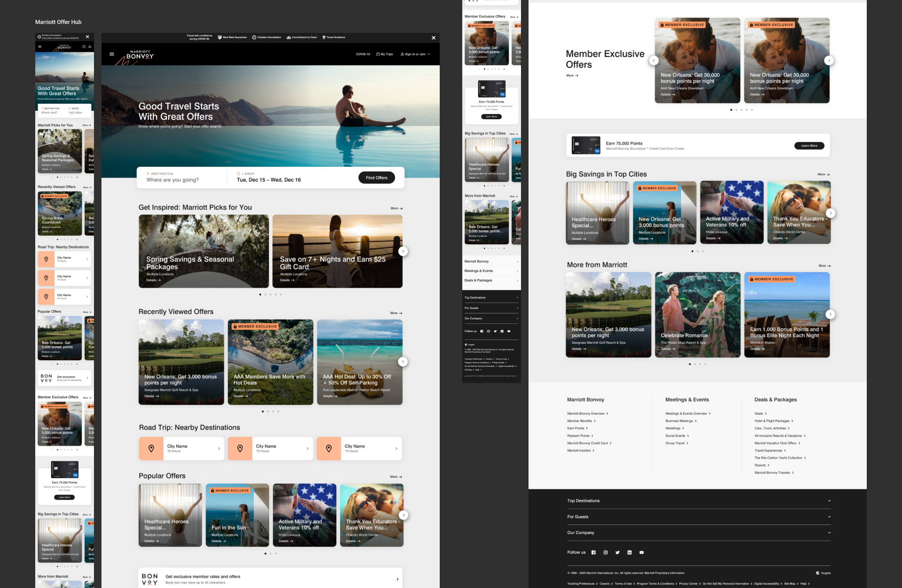Viewport: 902px width, 588px height.
Task: Click the Facebook icon in footer
Action: coord(593,552)
